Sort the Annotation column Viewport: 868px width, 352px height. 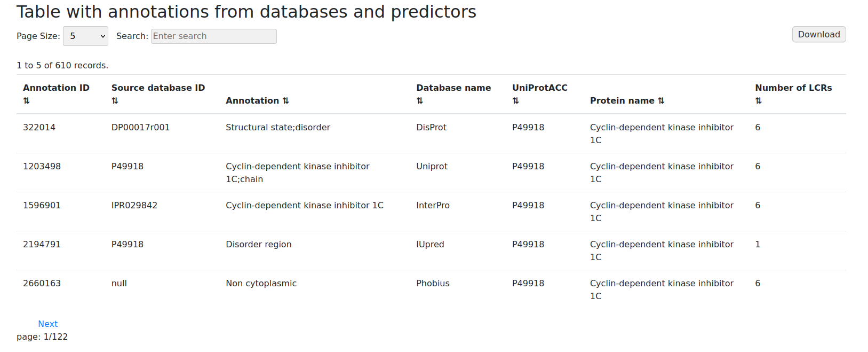point(285,101)
